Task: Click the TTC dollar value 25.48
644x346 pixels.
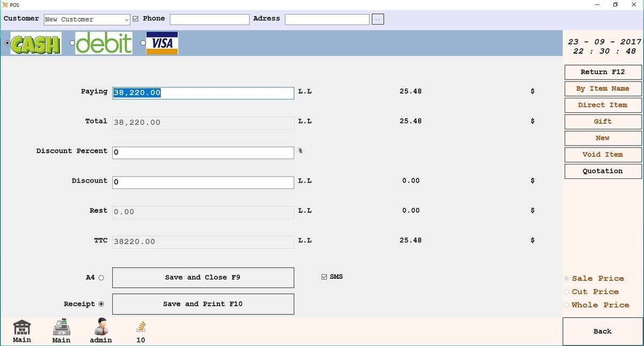Action: click(411, 240)
